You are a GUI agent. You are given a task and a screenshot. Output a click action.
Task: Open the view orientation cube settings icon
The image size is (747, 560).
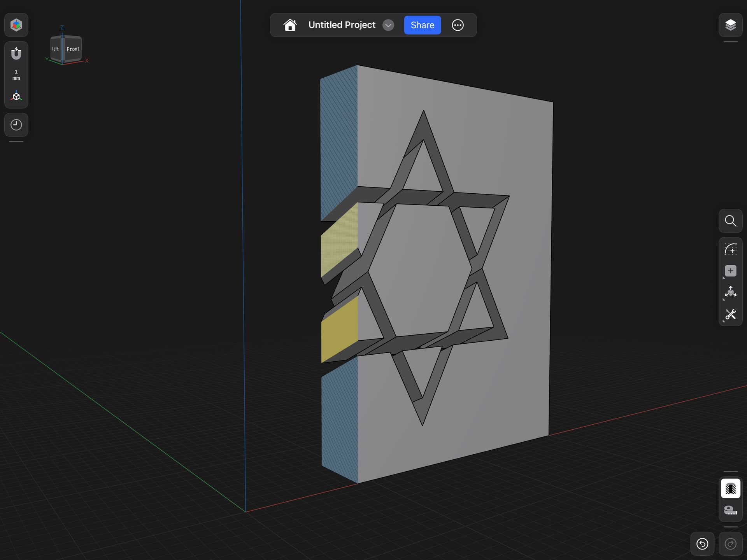pos(16,96)
